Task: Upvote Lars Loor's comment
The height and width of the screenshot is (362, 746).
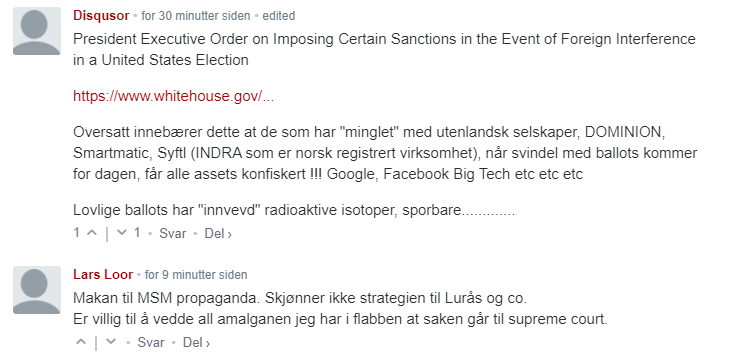Action: (x=81, y=342)
